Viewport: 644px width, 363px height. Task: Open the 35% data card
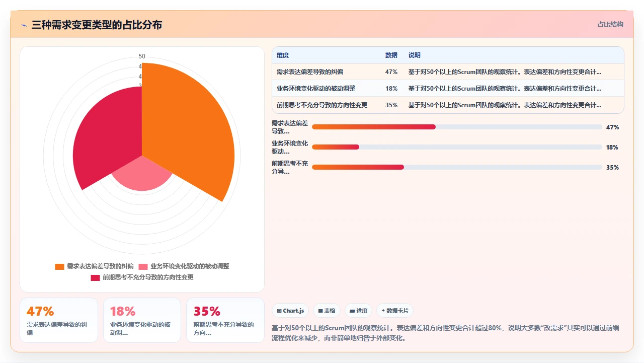coord(225,320)
